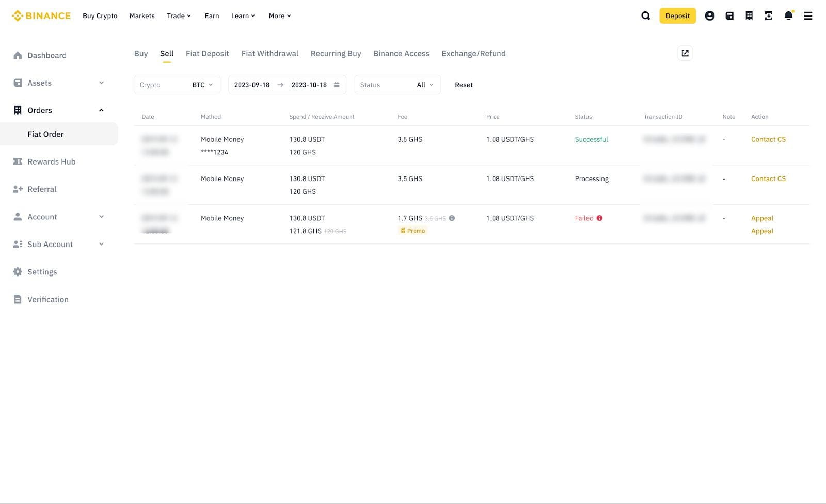Click the Referral person-plus icon
This screenshot has height=504, width=826.
click(18, 189)
